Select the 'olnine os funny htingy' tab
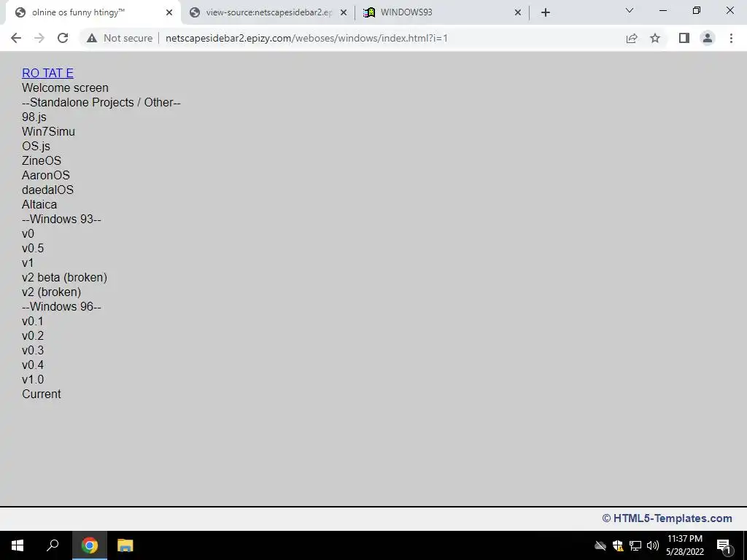The width and height of the screenshot is (747, 560). pyautogui.click(x=93, y=12)
